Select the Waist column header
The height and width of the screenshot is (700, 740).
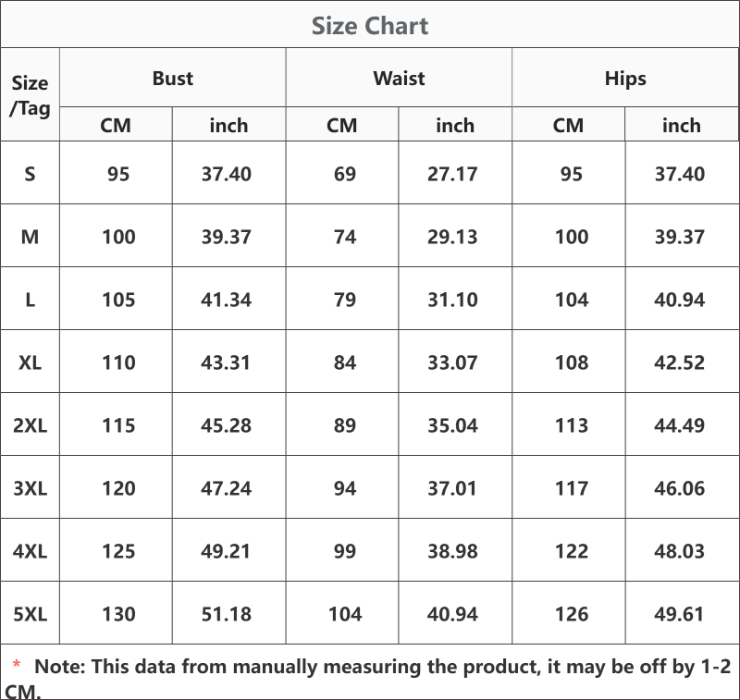pyautogui.click(x=399, y=79)
